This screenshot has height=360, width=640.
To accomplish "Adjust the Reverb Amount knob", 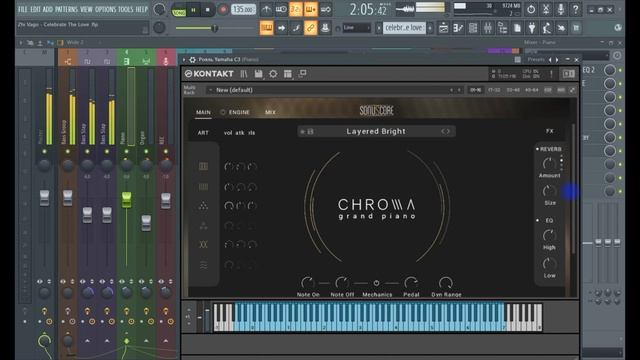I will (x=549, y=164).
